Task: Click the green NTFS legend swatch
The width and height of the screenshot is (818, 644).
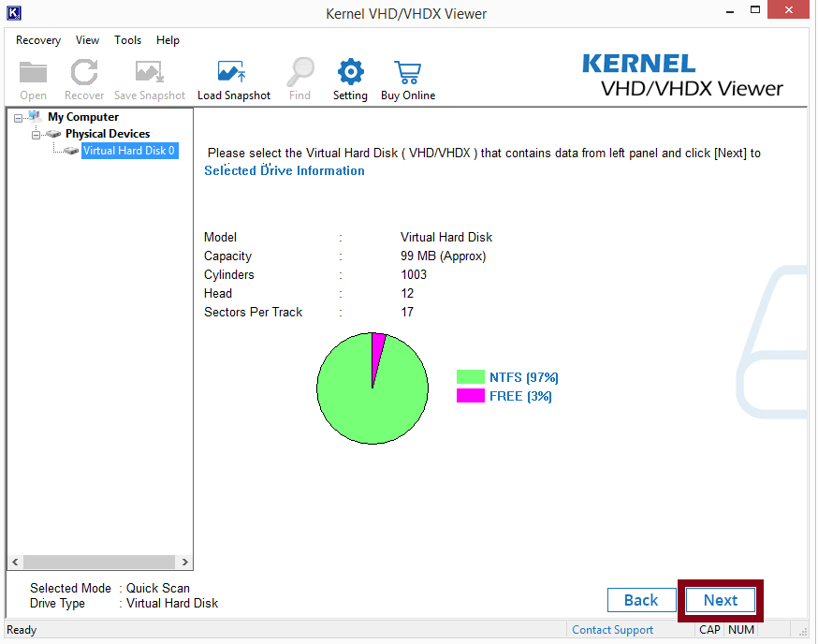Action: pos(471,377)
